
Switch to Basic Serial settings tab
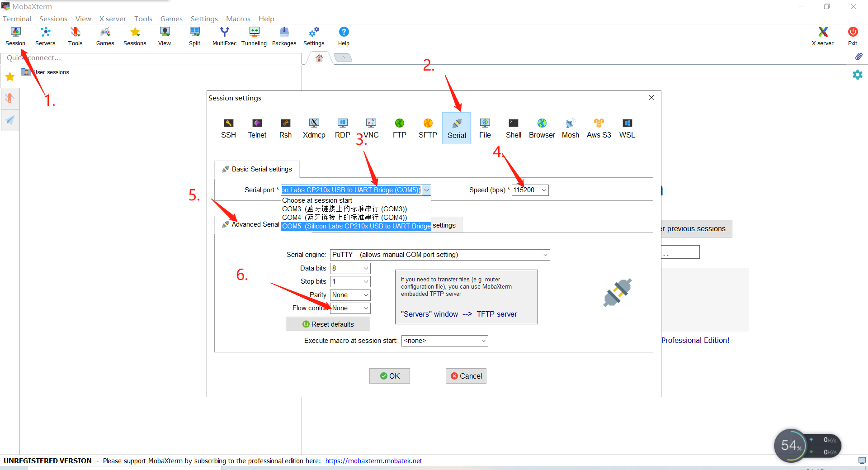[x=257, y=169]
